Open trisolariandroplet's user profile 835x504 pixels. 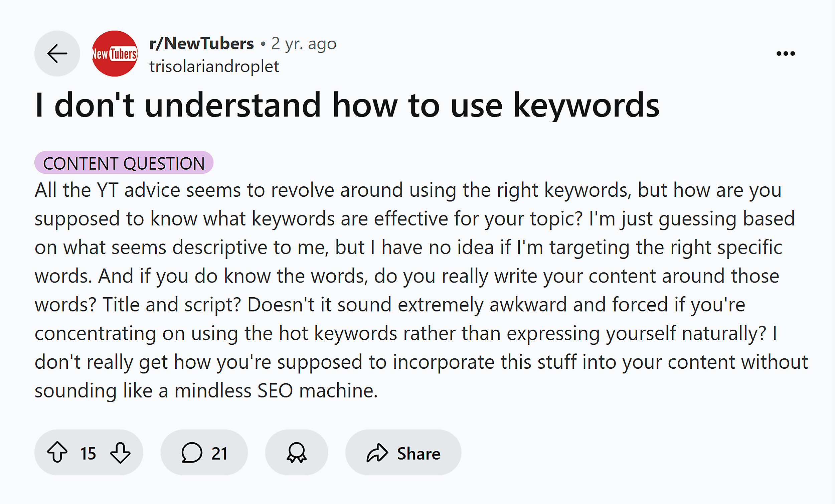(x=214, y=66)
